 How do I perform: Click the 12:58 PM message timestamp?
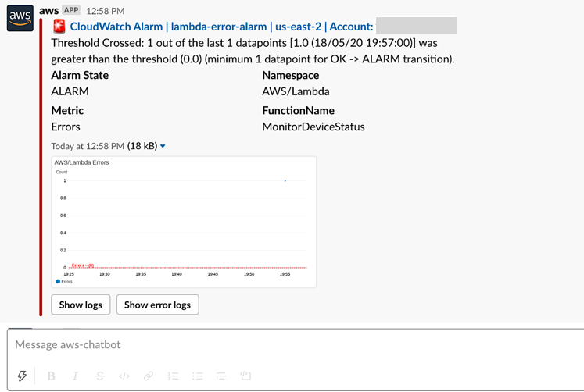point(106,11)
